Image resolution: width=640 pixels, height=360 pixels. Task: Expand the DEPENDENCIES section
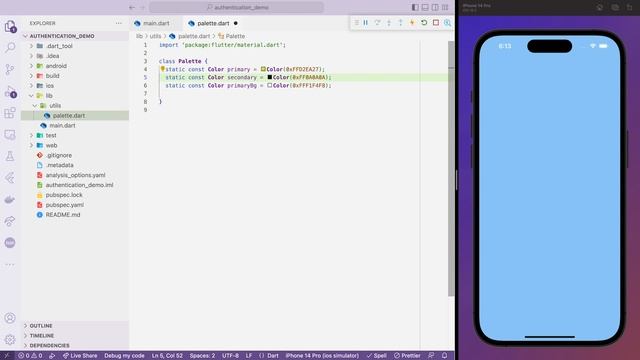[x=49, y=345]
